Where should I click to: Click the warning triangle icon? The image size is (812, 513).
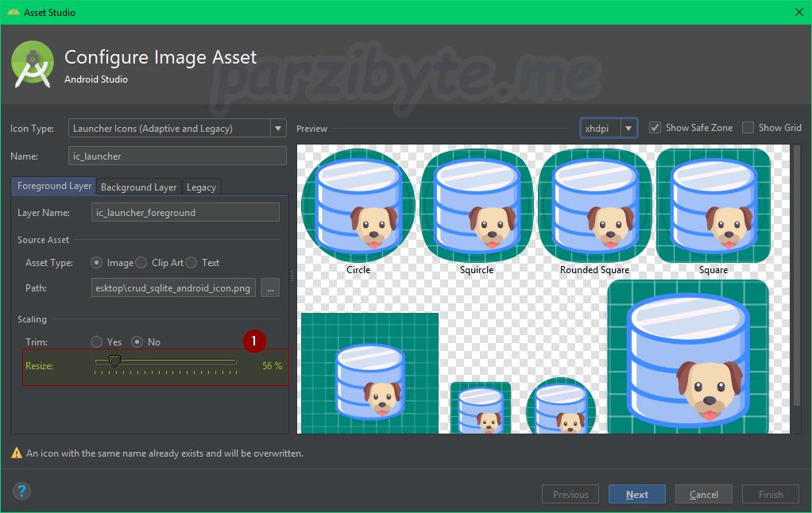[16, 453]
